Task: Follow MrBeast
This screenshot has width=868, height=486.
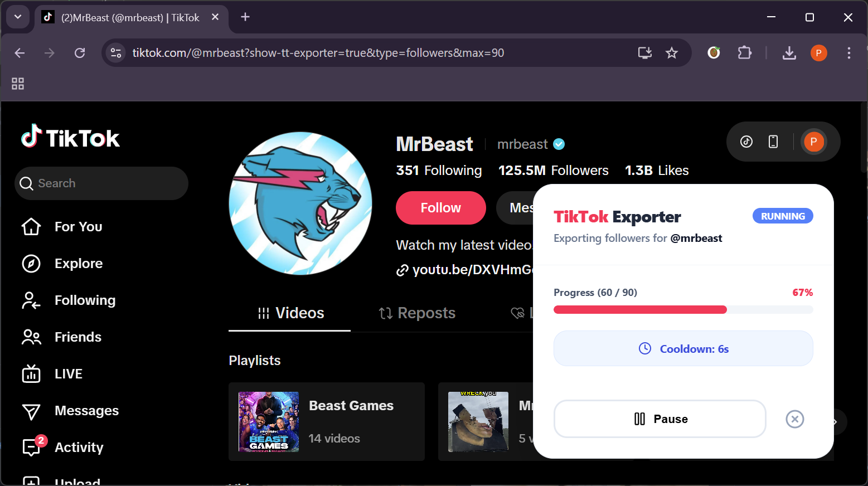Action: coord(441,208)
